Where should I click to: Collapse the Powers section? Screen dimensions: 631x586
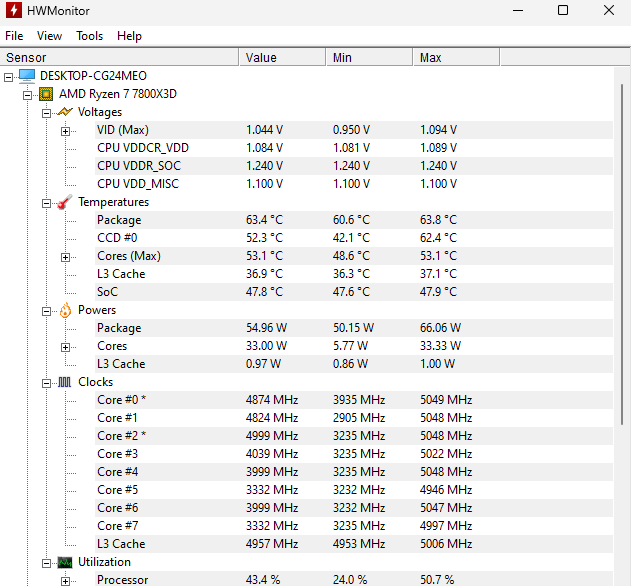coord(46,311)
